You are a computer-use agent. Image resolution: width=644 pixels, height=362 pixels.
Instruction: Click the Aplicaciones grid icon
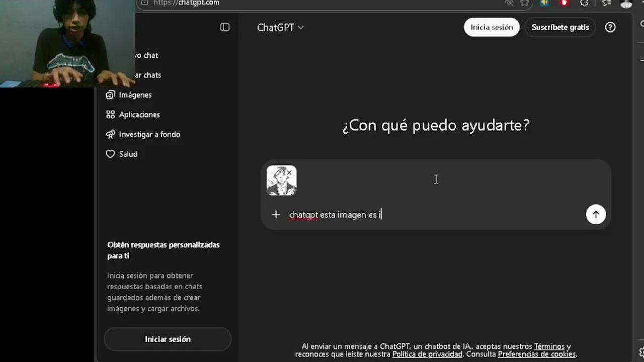tap(110, 115)
